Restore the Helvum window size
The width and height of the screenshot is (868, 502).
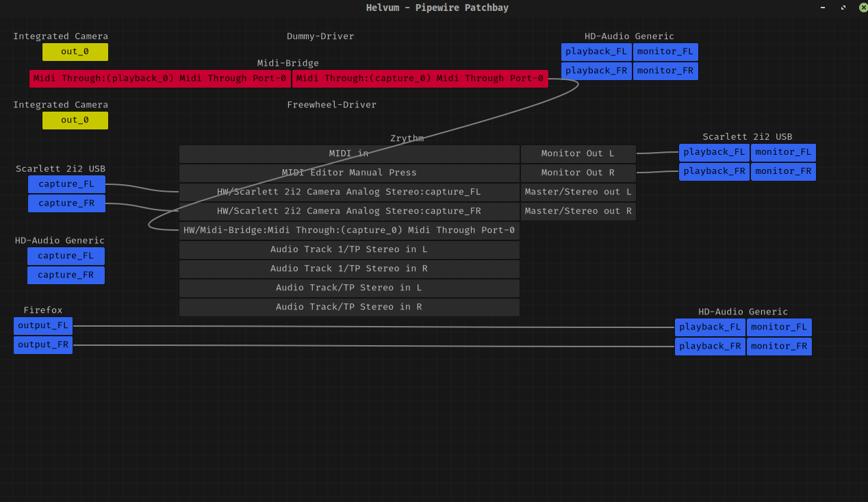pyautogui.click(x=843, y=8)
